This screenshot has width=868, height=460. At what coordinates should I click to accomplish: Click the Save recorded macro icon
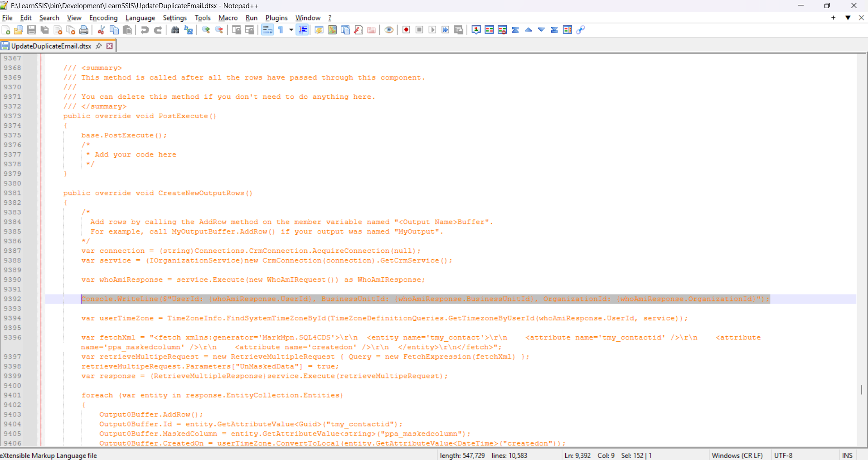(x=459, y=30)
